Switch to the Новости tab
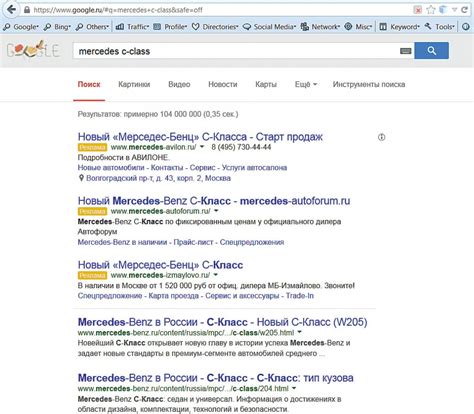 coord(223,84)
